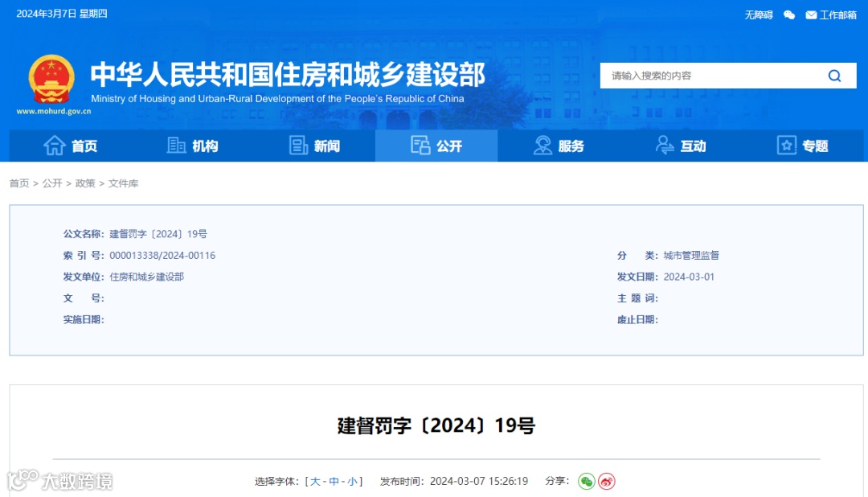Select publish time 2024-03-07 15:26:19
This screenshot has height=497, width=868.
pyautogui.click(x=479, y=482)
